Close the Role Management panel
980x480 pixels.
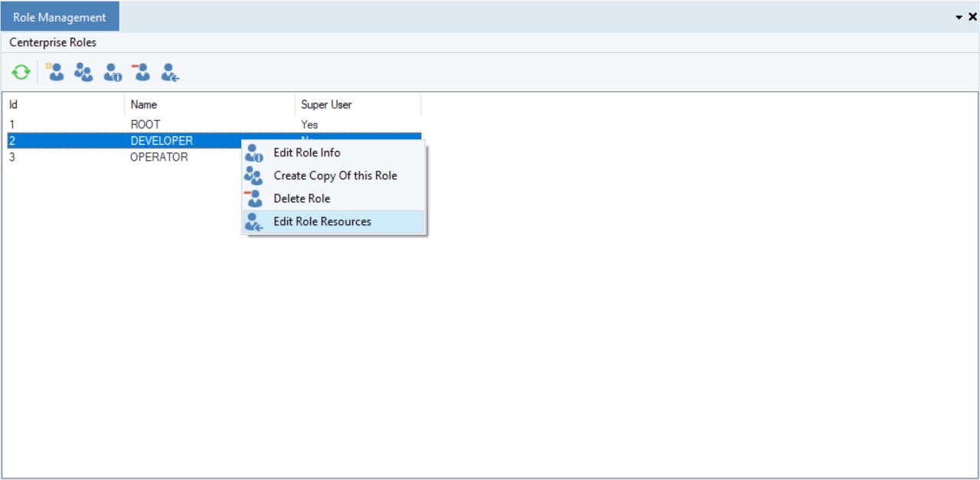pos(973,17)
